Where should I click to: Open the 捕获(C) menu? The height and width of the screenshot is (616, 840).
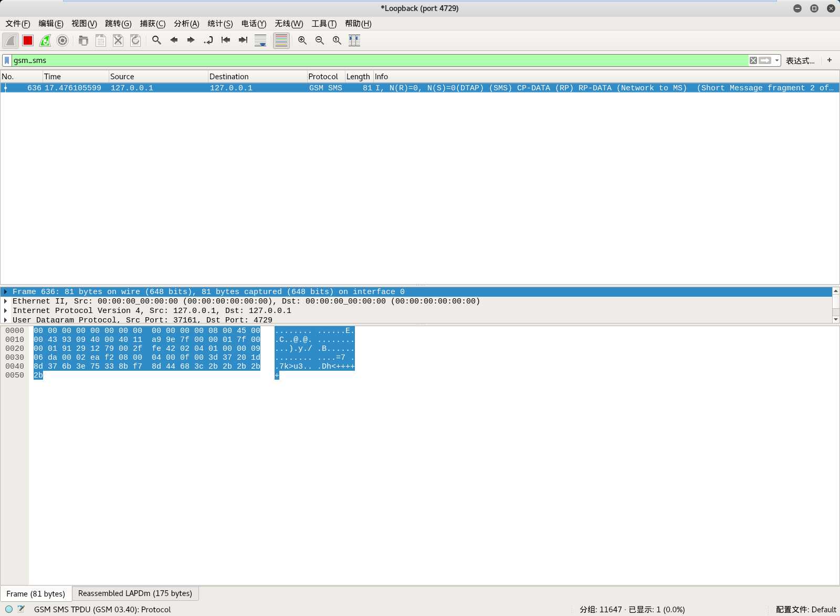pos(153,24)
